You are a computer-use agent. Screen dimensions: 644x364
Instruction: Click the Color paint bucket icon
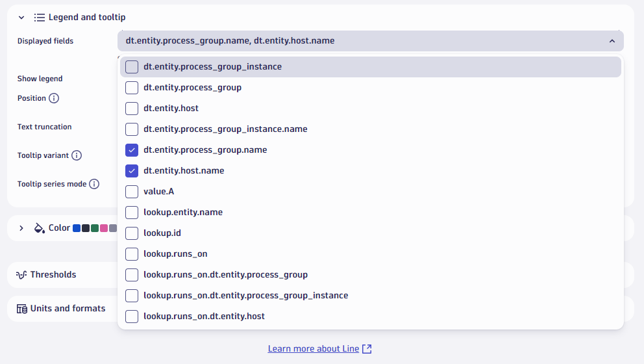coord(39,228)
